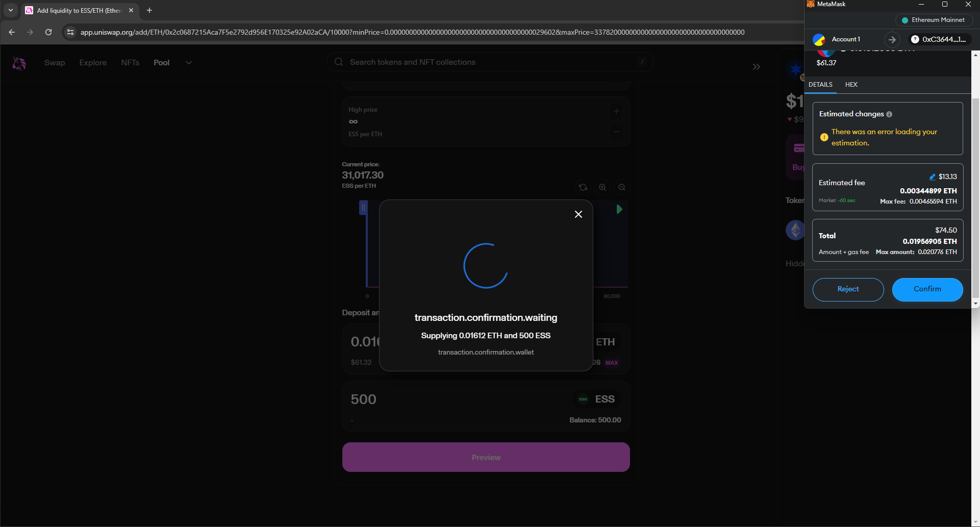This screenshot has width=980, height=527.
Task: Expand the Pool navigation dropdown chevron
Action: click(x=189, y=63)
